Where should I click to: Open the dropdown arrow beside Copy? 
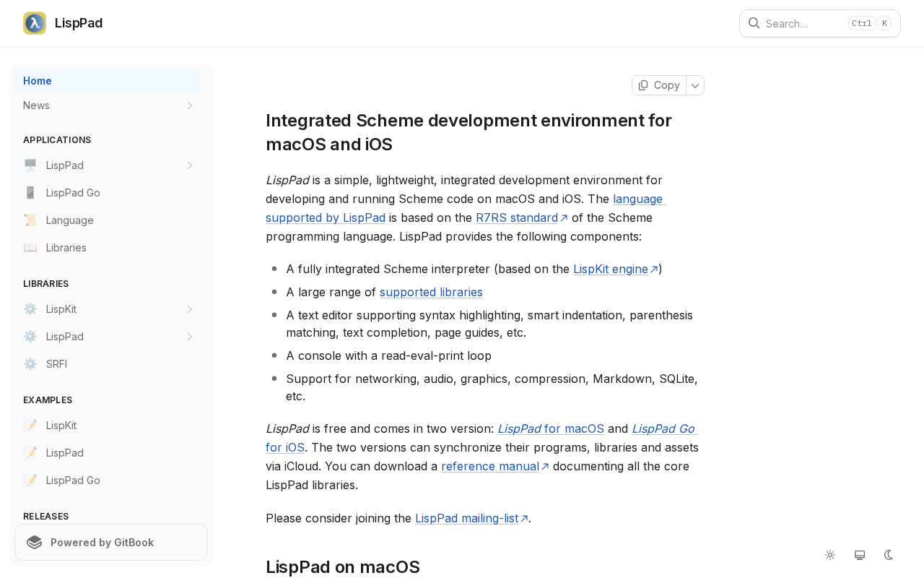tap(695, 85)
